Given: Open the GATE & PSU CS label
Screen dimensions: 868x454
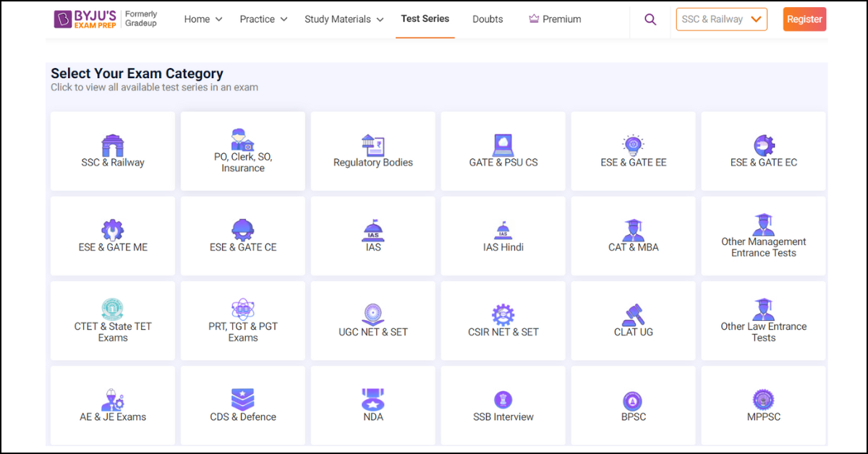Looking at the screenshot, I should pyautogui.click(x=503, y=163).
